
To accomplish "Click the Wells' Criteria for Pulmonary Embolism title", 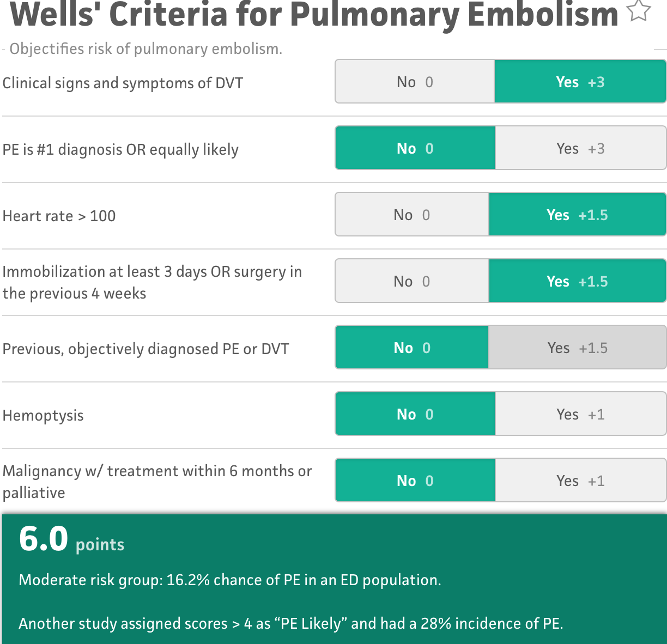I will click(314, 14).
